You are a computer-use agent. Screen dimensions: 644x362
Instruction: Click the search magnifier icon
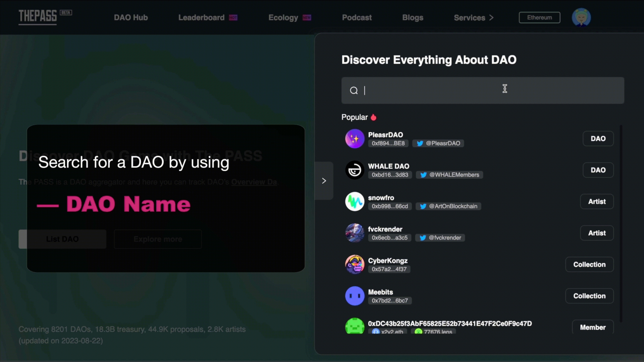tap(354, 90)
